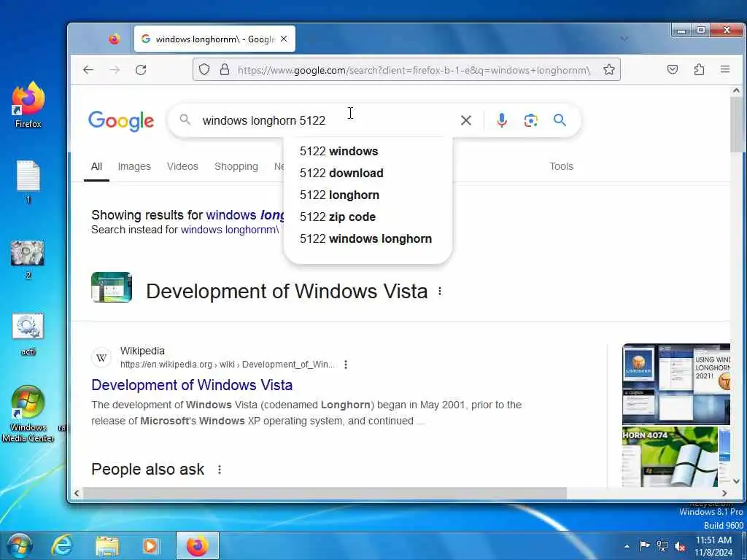The image size is (747, 560).
Task: Clear the search box with the X
Action: (466, 120)
